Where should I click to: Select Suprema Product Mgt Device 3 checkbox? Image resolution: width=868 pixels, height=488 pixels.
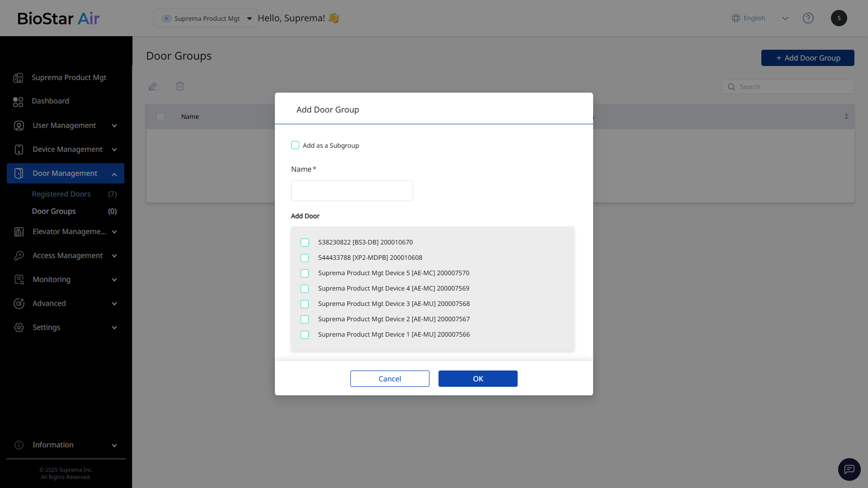click(x=305, y=304)
